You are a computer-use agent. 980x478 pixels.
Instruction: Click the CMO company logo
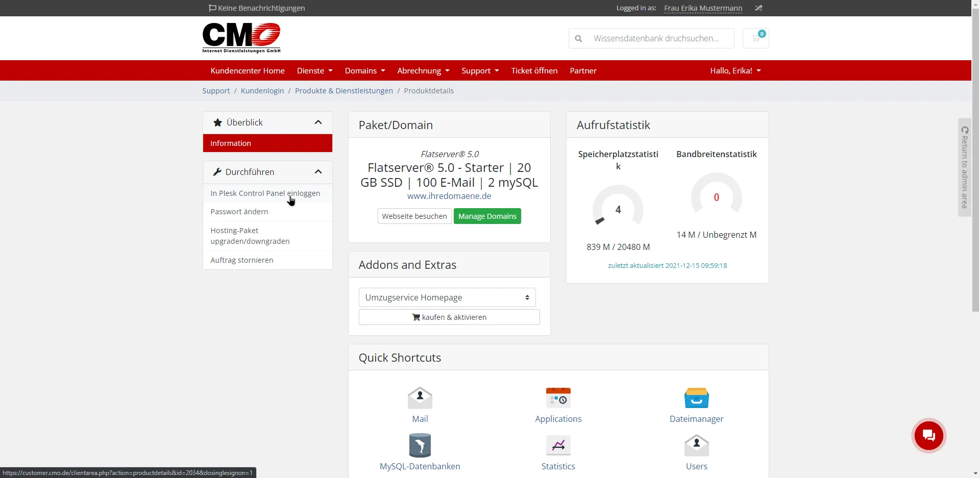(241, 38)
